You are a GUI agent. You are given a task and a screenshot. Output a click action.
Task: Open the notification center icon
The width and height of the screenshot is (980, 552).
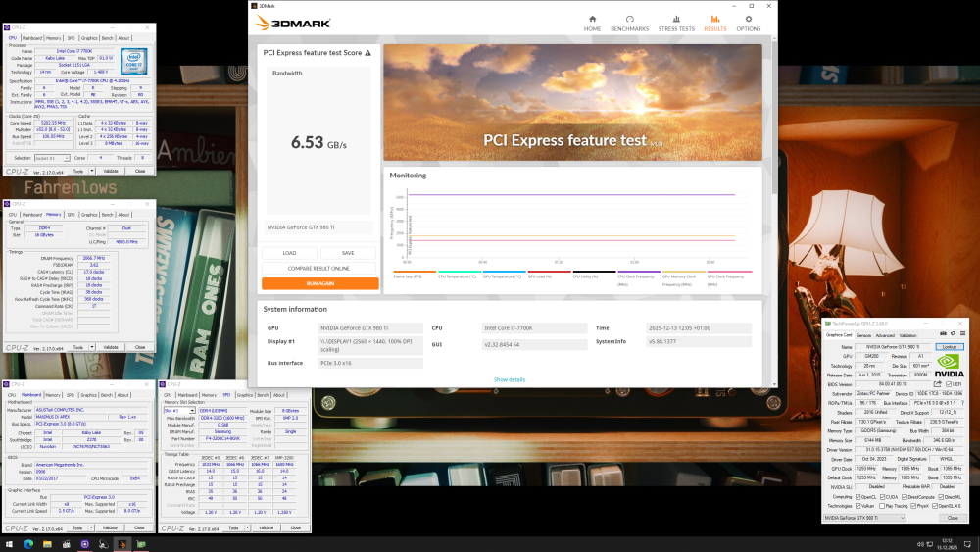click(x=967, y=544)
